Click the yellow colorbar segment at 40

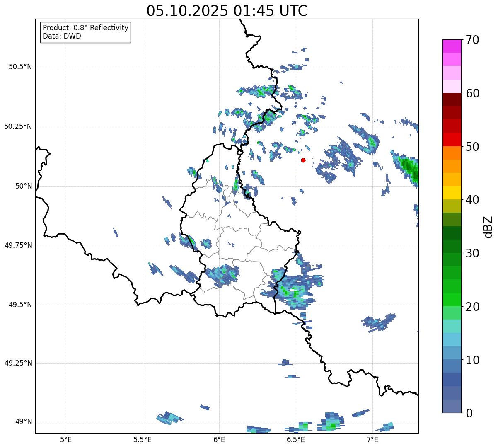[452, 193]
